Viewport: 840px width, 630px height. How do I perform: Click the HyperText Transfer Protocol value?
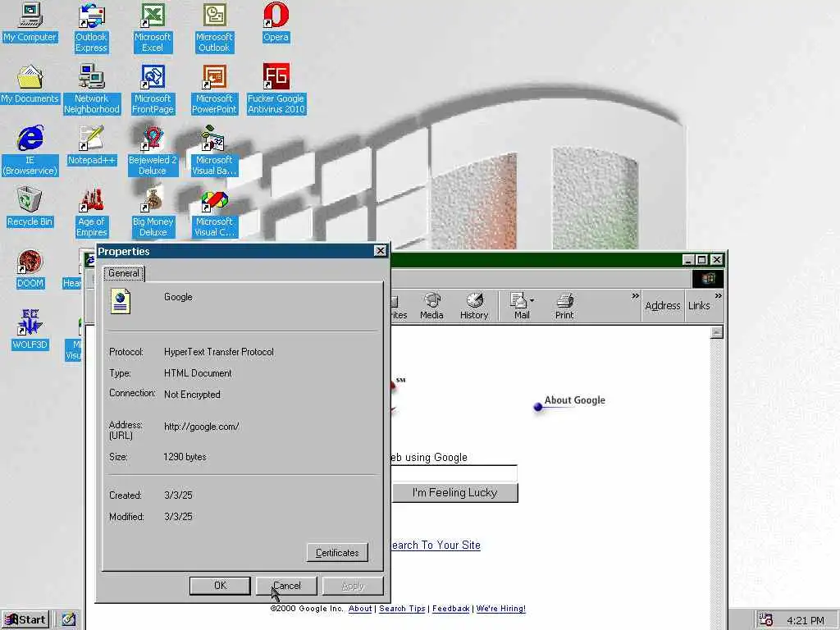(218, 352)
